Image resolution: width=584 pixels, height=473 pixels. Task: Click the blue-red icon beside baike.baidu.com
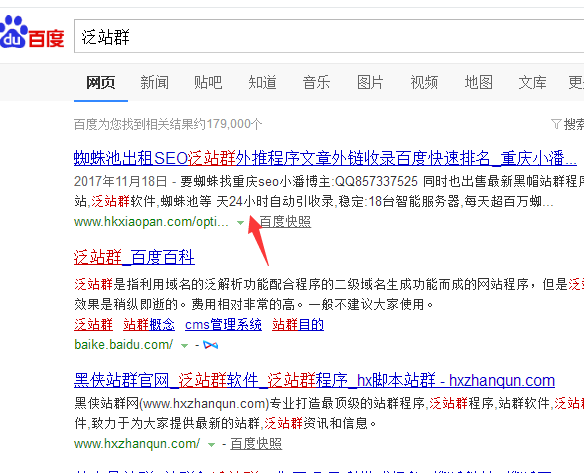tap(210, 345)
